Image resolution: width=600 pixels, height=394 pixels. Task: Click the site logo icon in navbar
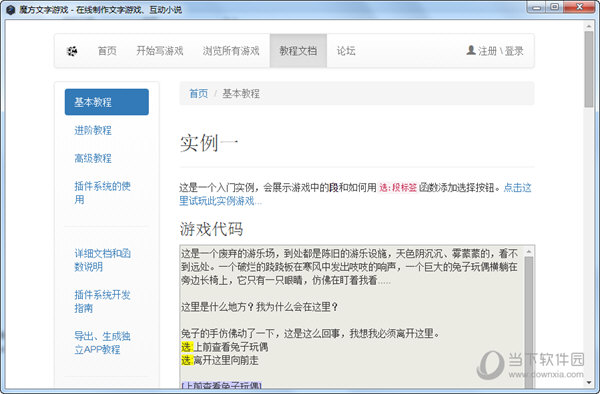[72, 51]
